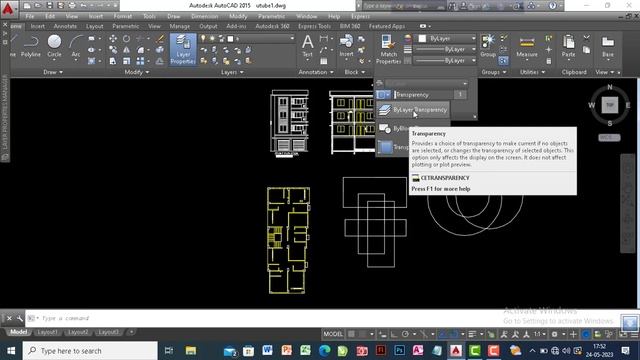Click the Erase tool in Modify panel
This screenshot has height=360, width=640.
coord(160,38)
